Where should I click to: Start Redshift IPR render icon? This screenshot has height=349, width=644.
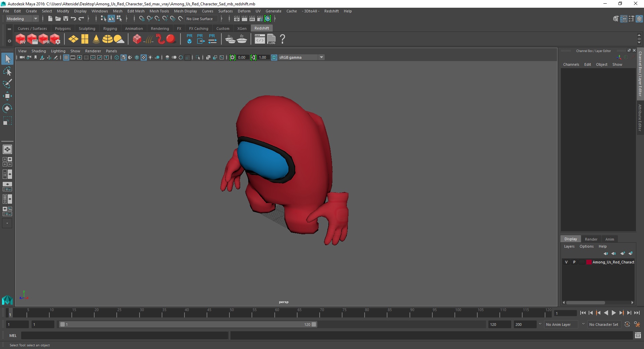(44, 39)
